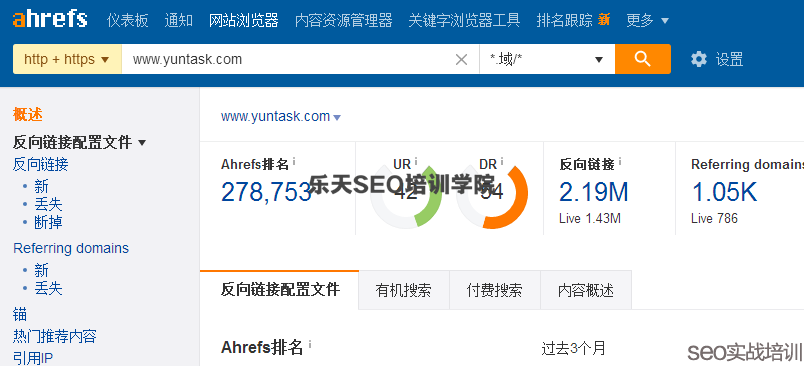
Task: Click info icon beside UR label
Action: pyautogui.click(x=416, y=161)
